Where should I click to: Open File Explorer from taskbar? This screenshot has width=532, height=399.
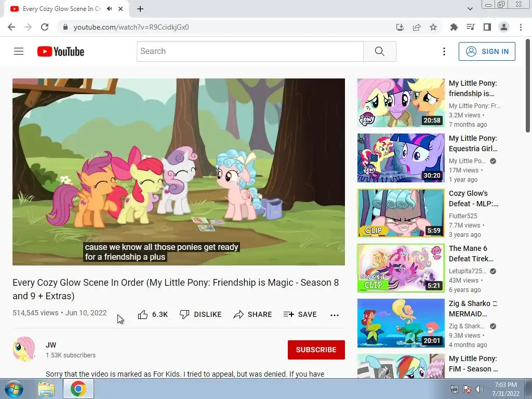click(x=46, y=389)
